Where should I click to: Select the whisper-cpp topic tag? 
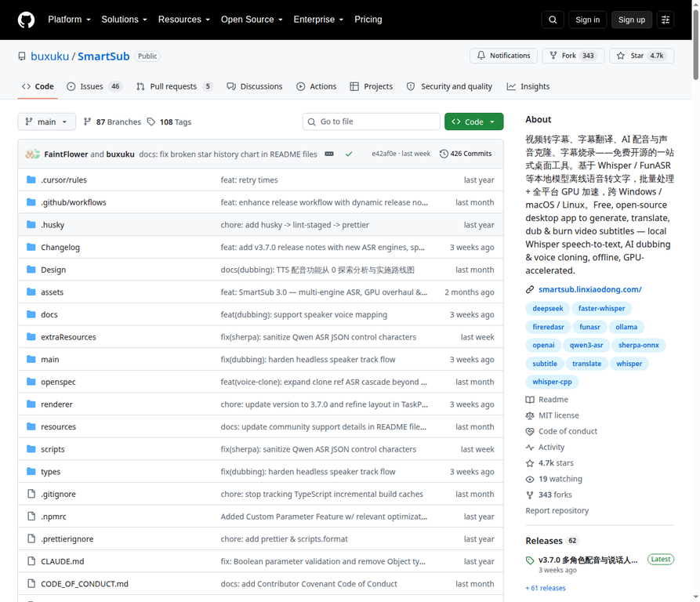click(552, 382)
